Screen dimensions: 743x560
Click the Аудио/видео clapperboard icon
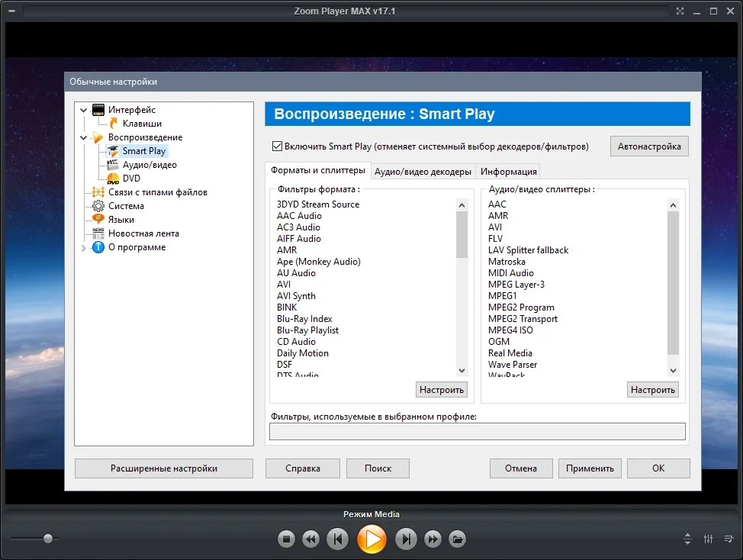click(x=113, y=165)
